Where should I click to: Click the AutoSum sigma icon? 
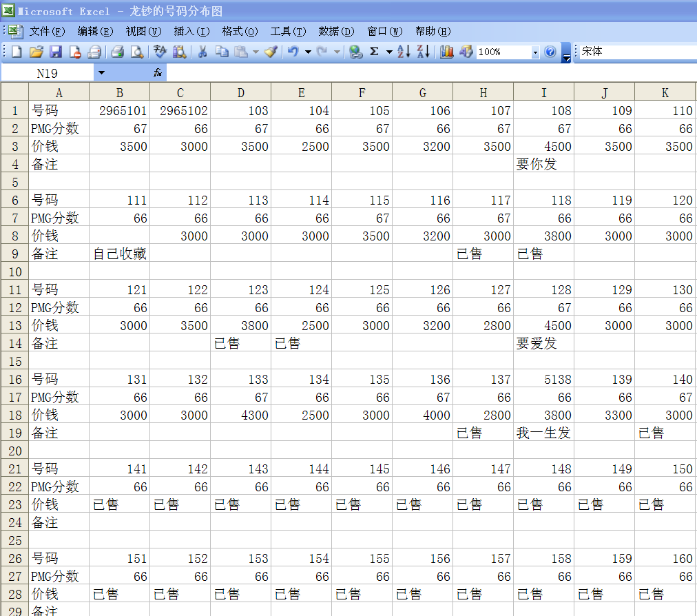pyautogui.click(x=374, y=52)
